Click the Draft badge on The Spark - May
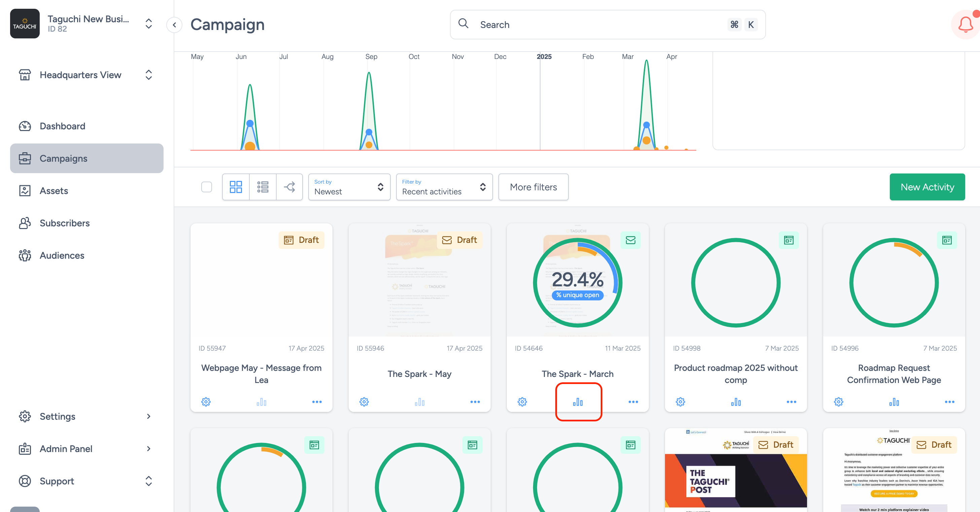Image resolution: width=980 pixels, height=512 pixels. (460, 240)
